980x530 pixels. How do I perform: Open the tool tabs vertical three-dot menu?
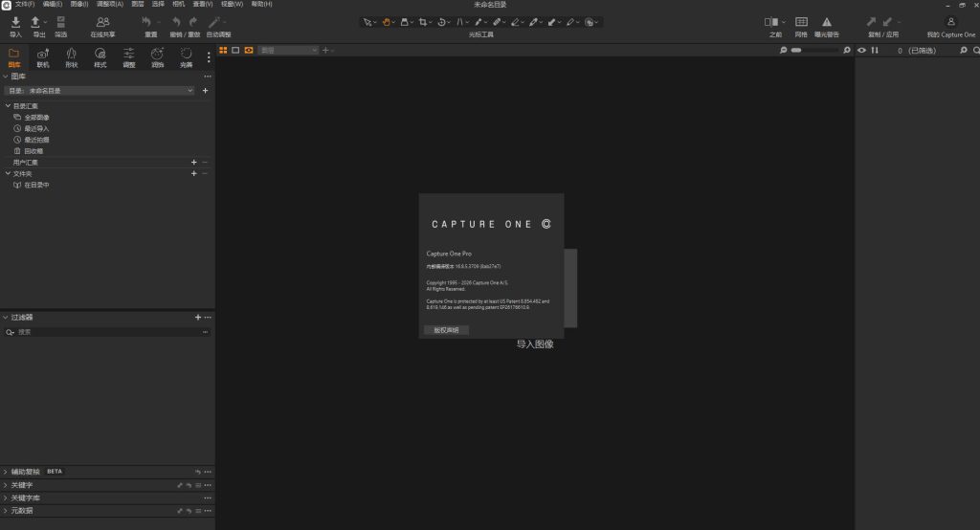pos(209,57)
